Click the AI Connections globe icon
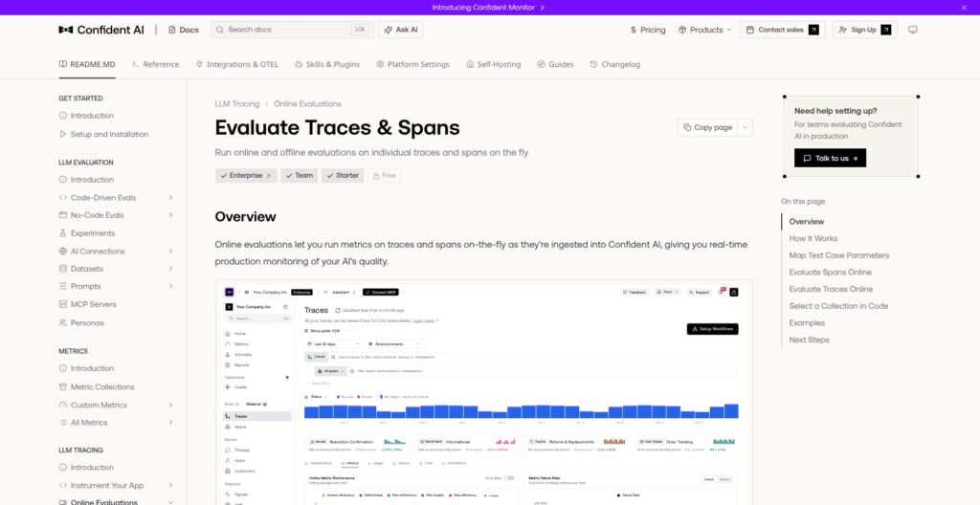Viewport: 980px width, 505px height. 62,252
